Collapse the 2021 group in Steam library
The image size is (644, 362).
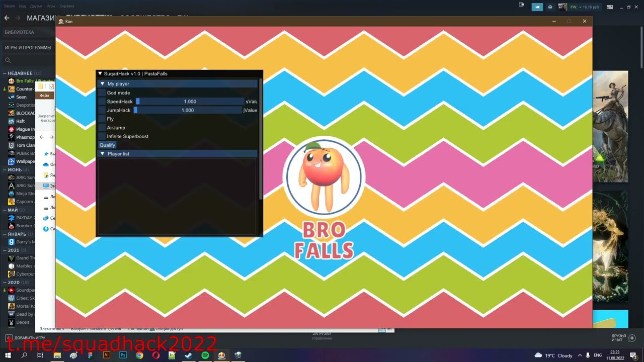5,250
